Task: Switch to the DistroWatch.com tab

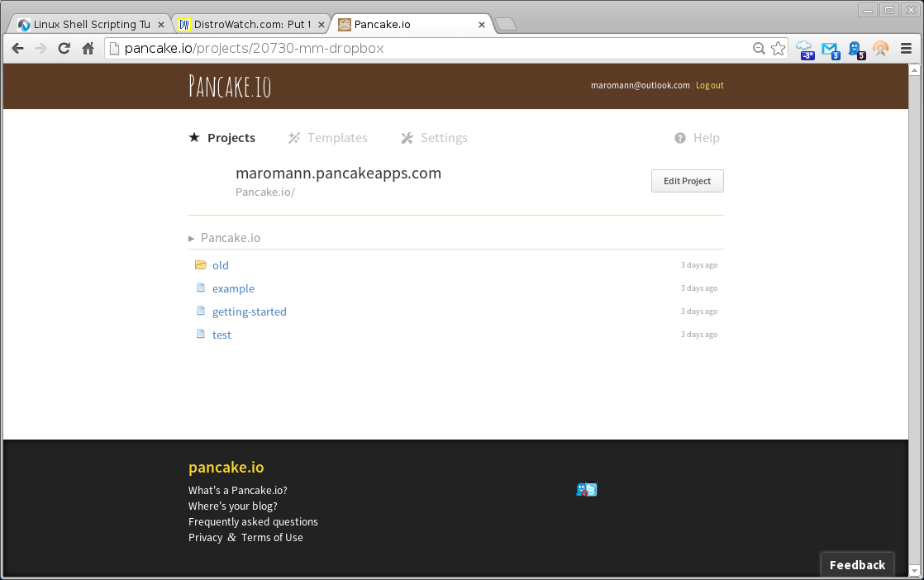Action: (x=251, y=24)
